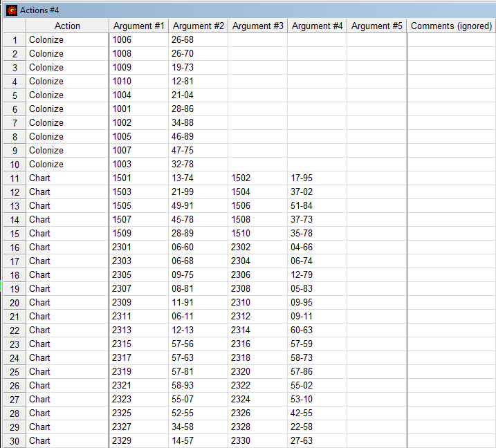Select the cell with value 46-89
Image resolution: width=496 pixels, height=448 pixels.
pos(198,136)
